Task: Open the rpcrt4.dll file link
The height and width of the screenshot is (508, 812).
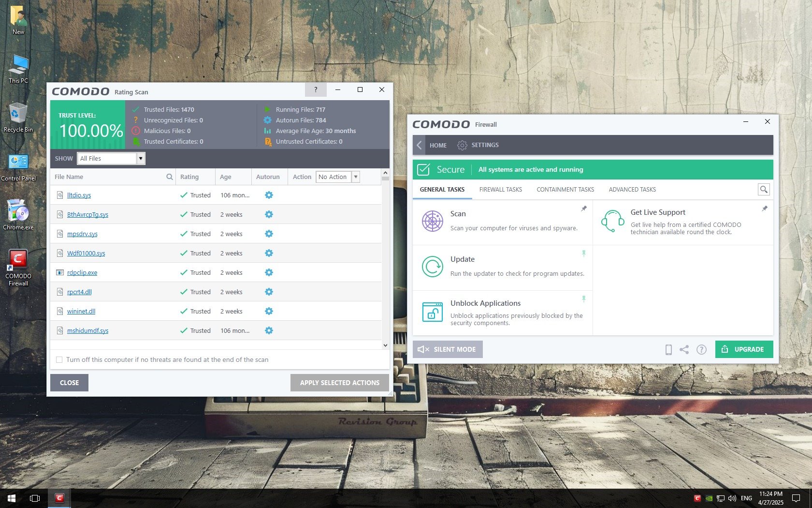Action: (79, 292)
